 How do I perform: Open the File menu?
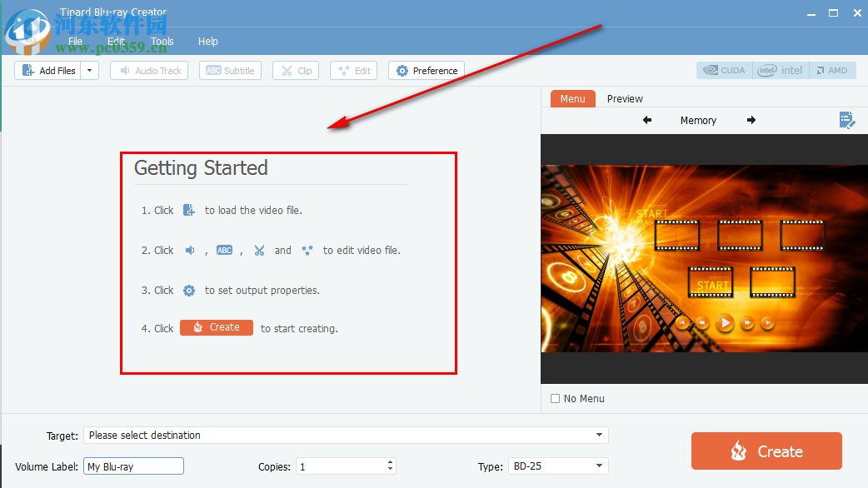click(75, 41)
